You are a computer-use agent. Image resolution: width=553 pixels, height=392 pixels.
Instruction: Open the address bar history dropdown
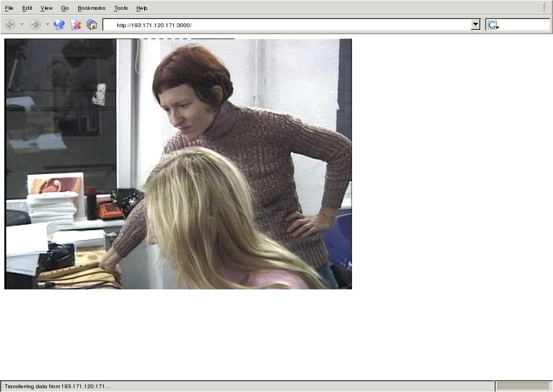(x=475, y=24)
